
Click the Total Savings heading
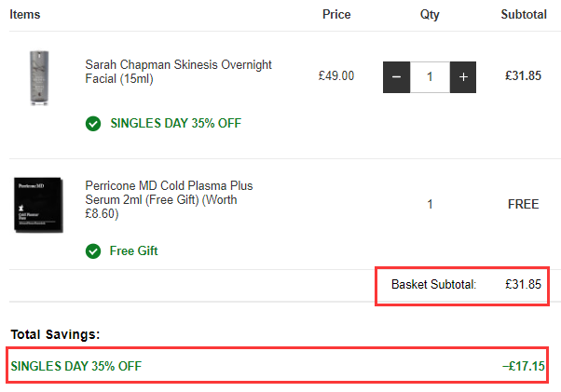(55, 333)
